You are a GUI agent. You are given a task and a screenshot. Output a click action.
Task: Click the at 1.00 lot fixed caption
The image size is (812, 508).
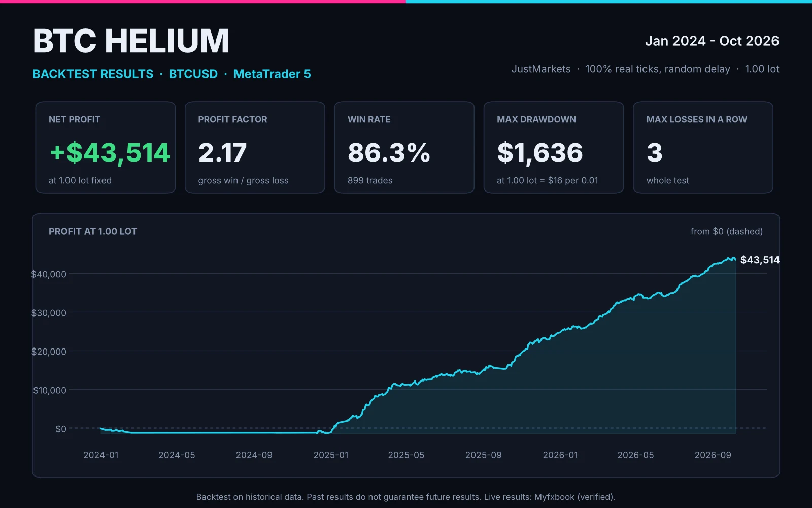[80, 180]
